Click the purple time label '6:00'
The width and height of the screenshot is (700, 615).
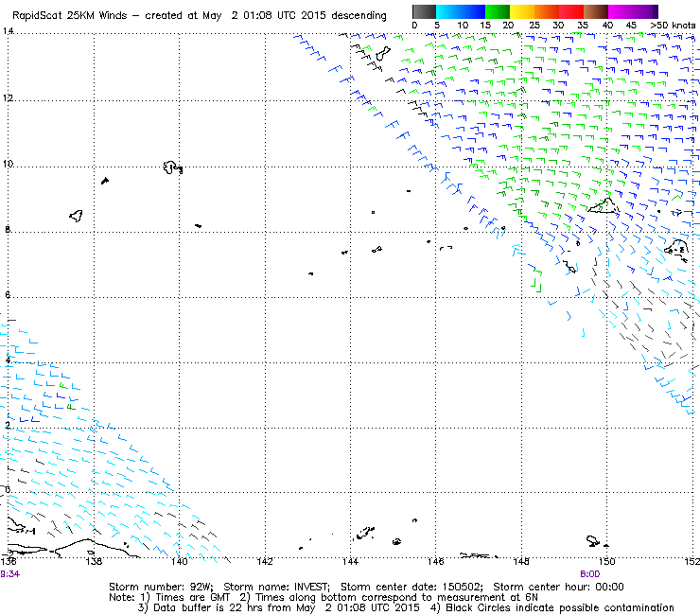click(x=589, y=574)
